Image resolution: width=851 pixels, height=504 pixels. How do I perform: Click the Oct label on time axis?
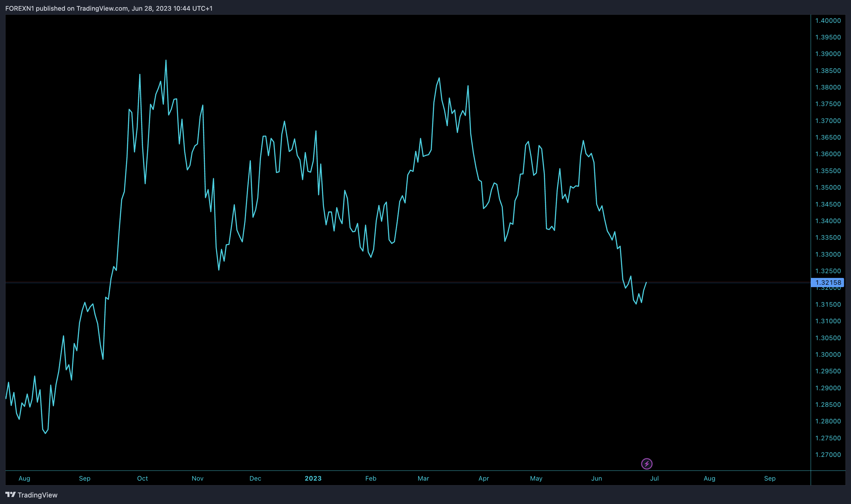(142, 478)
